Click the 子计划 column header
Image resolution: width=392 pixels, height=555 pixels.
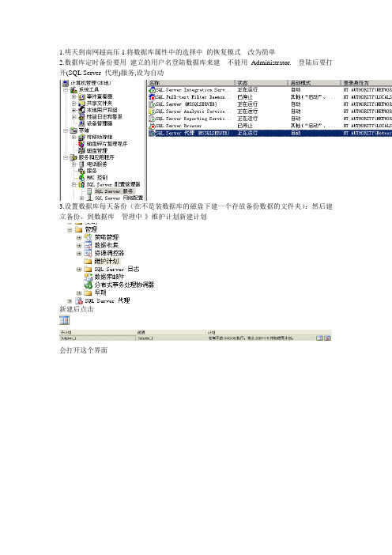(98, 332)
